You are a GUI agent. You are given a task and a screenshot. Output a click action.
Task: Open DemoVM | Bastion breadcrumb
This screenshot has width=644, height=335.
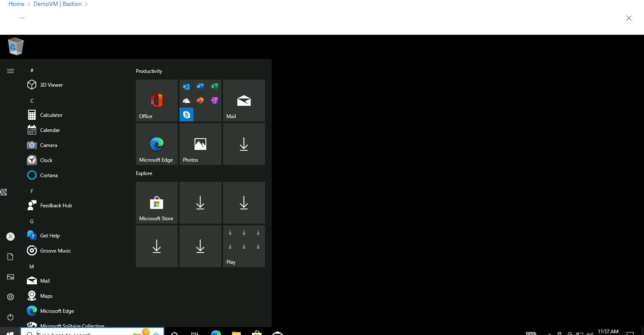coord(57,4)
